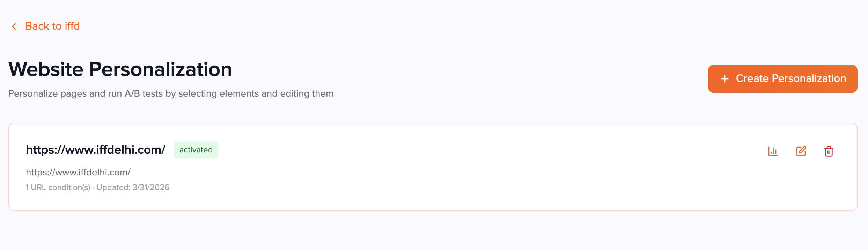Open the https://www.iffdelhi.com/ personalization title
The image size is (868, 249).
pos(95,150)
